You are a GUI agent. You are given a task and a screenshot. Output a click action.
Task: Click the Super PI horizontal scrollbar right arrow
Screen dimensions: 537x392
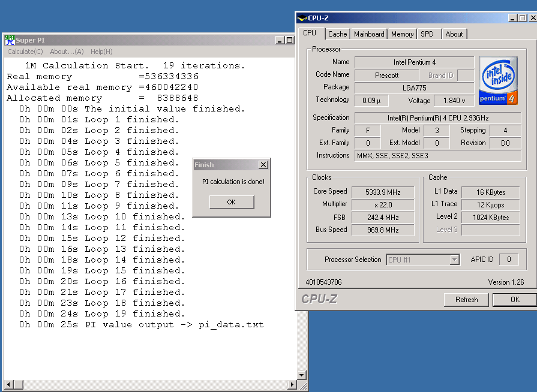[x=292, y=384]
